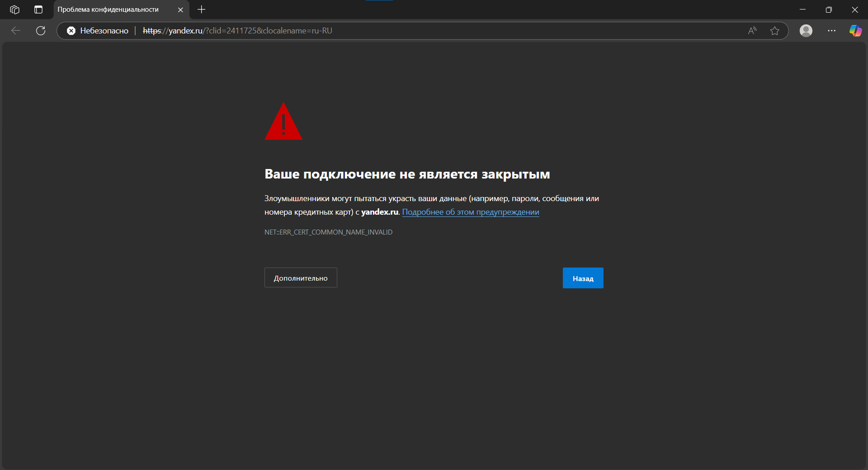Open the user profile avatar icon
868x470 pixels.
tap(806, 31)
